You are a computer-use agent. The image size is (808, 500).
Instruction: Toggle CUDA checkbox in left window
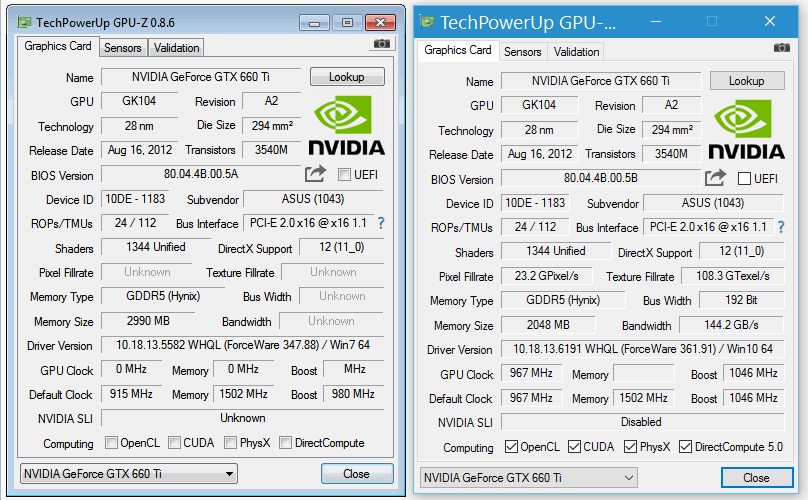pos(175,443)
